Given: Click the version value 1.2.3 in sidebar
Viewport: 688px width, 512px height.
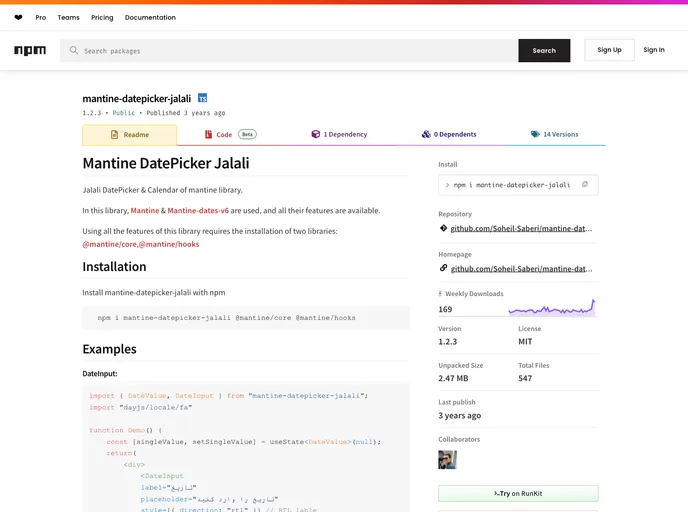Looking at the screenshot, I should [448, 342].
